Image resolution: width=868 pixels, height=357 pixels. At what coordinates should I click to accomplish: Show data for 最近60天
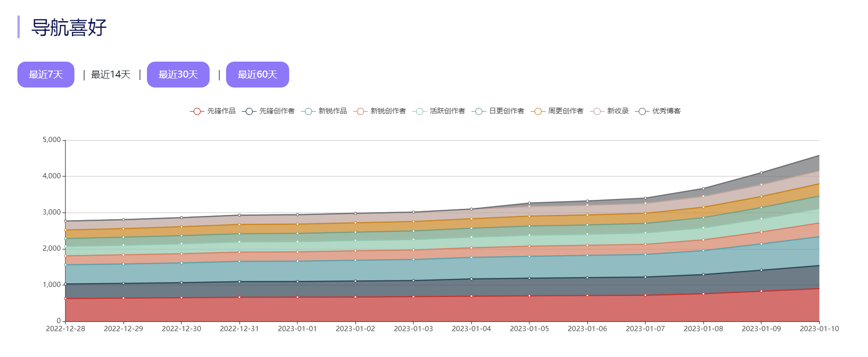point(258,74)
